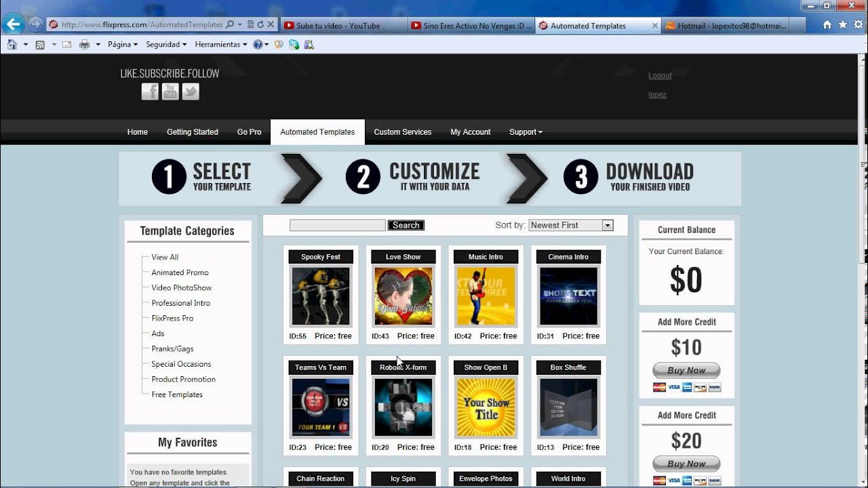This screenshot has width=868, height=488.
Task: Select the Animated Promo category
Action: [180, 272]
